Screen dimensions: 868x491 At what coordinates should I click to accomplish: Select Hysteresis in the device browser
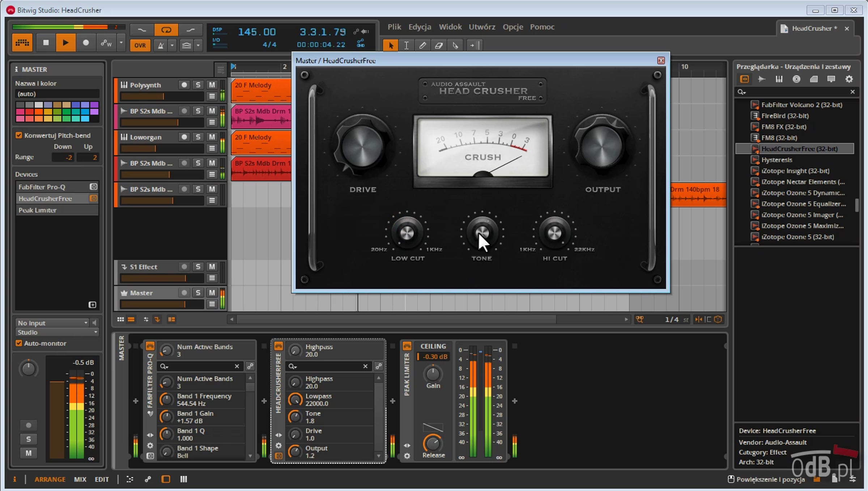point(777,160)
